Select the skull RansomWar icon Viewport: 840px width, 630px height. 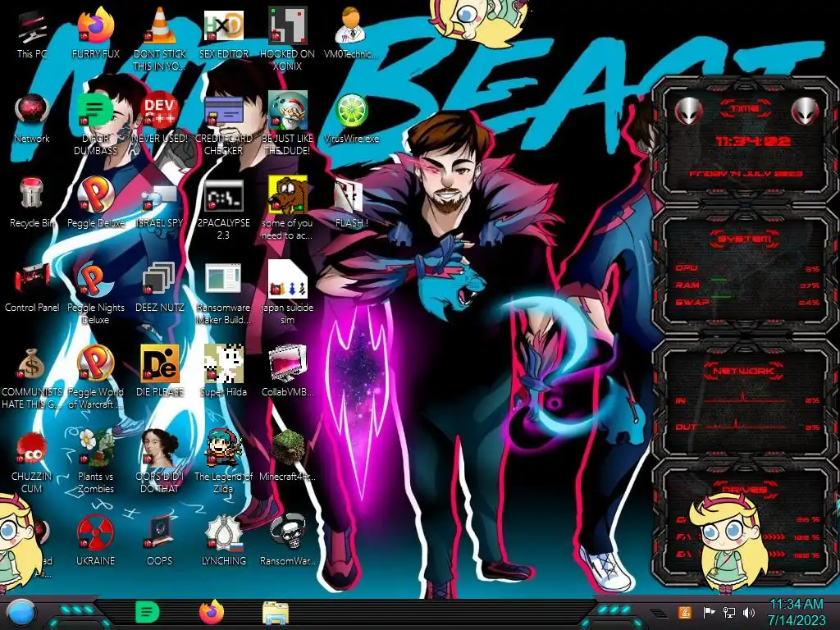pyautogui.click(x=288, y=541)
